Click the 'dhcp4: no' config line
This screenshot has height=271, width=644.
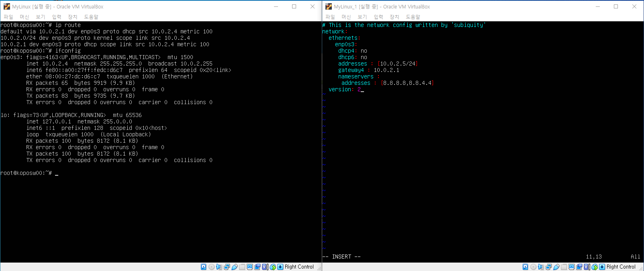[x=353, y=51]
